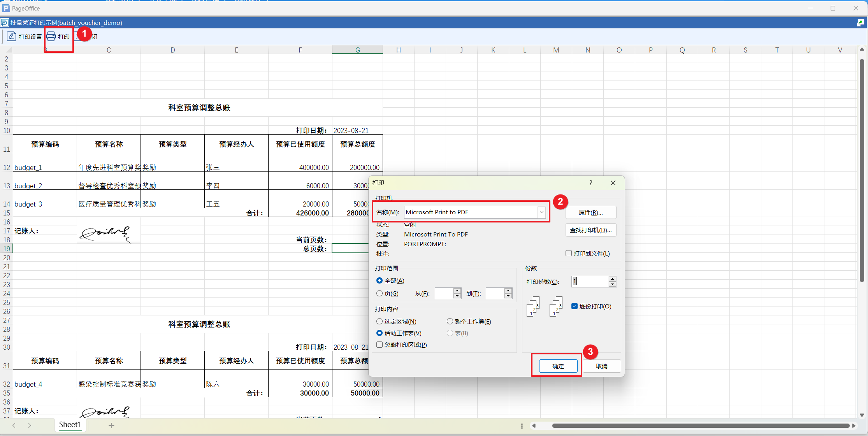Select Entire workbook (整个工作簿) radio option
Viewport: 868px width, 436px height.
450,322
